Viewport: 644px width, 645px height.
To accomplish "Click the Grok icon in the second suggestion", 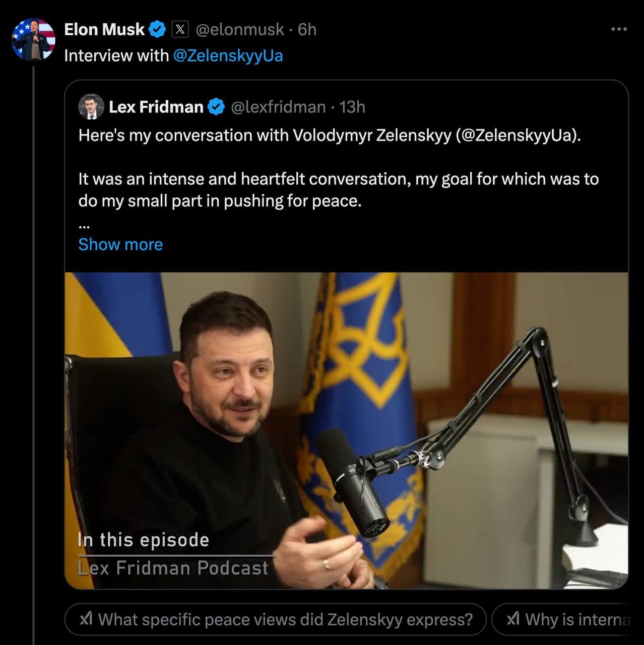I will (x=513, y=619).
